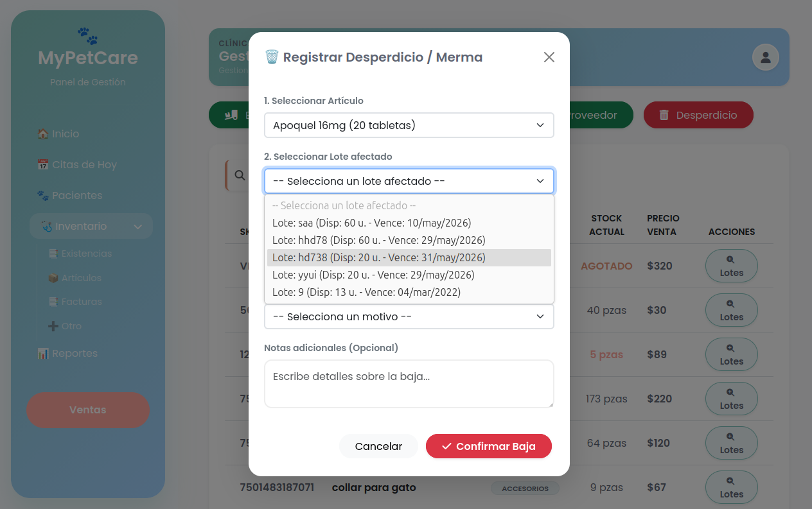Collapse the Inventario sidebar section chevron
The height and width of the screenshot is (509, 812).
pyautogui.click(x=137, y=227)
